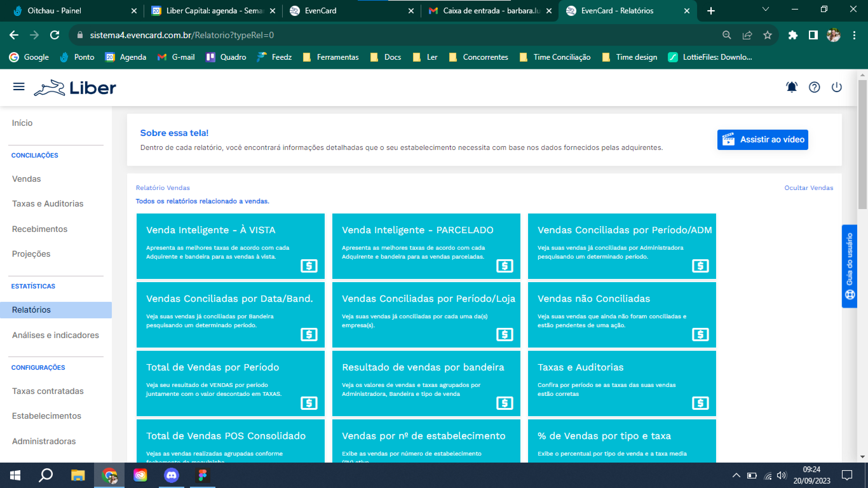Toggle Ocultar Vendas to collapse the section
868x488 pixels.
(x=808, y=188)
